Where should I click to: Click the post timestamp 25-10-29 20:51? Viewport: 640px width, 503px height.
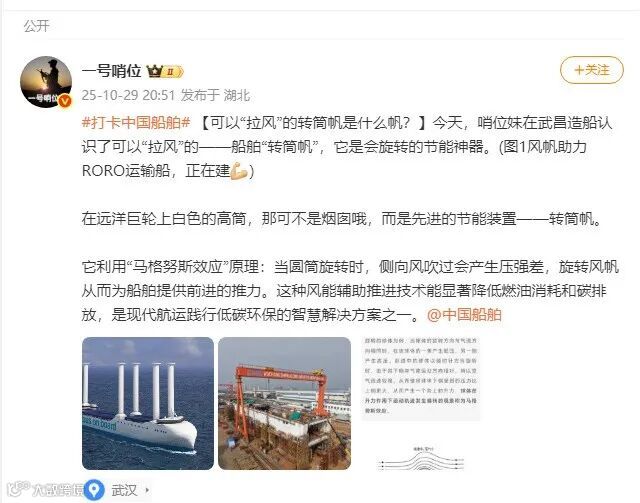point(128,96)
